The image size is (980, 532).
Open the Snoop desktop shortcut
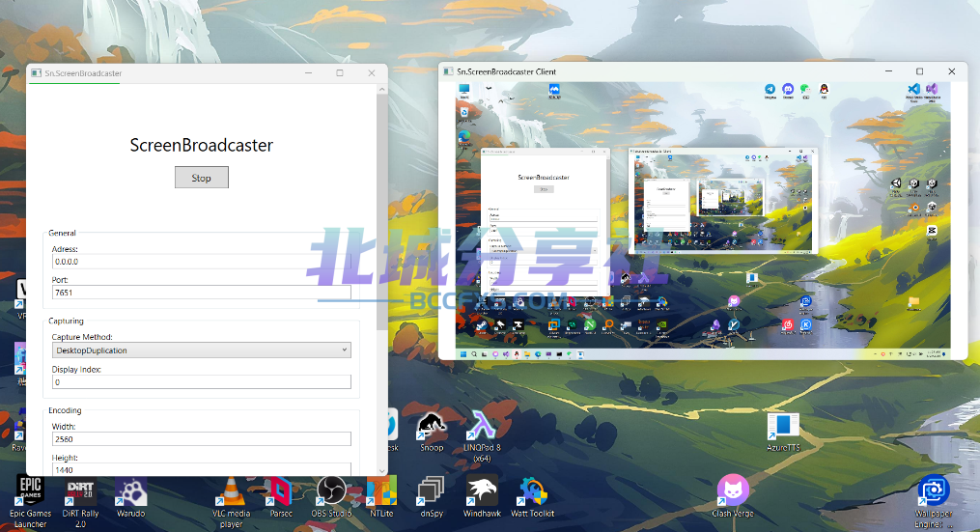432,432
